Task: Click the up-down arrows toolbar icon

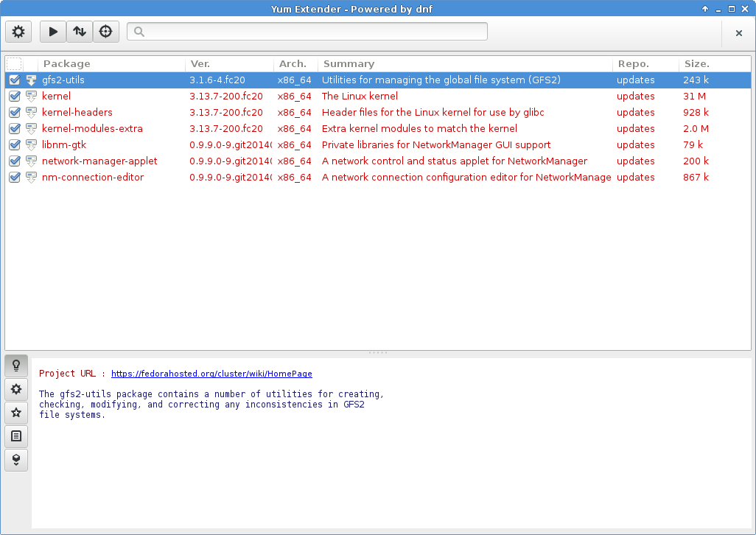Action: tap(80, 32)
